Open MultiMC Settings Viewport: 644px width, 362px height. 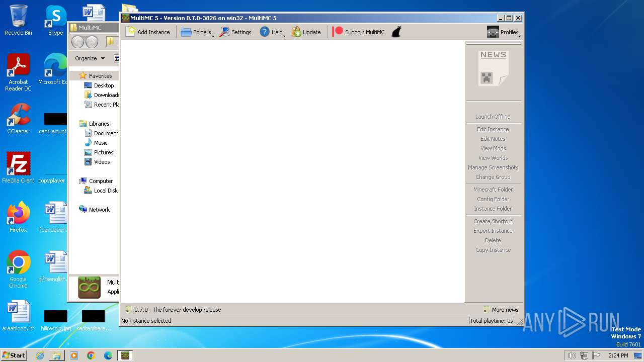point(235,32)
